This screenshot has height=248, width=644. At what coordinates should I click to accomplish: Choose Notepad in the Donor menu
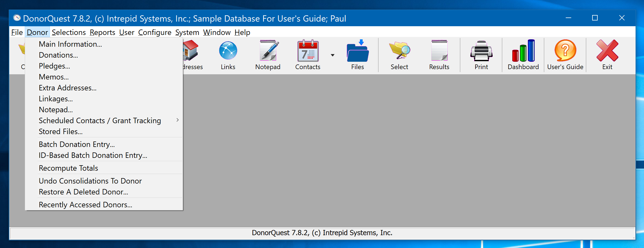point(104,110)
